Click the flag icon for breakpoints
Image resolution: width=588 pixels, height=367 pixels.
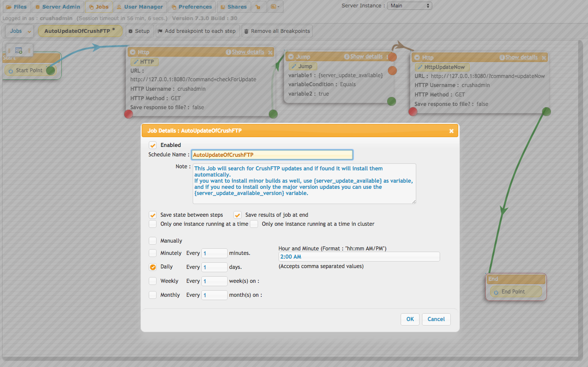(x=160, y=31)
